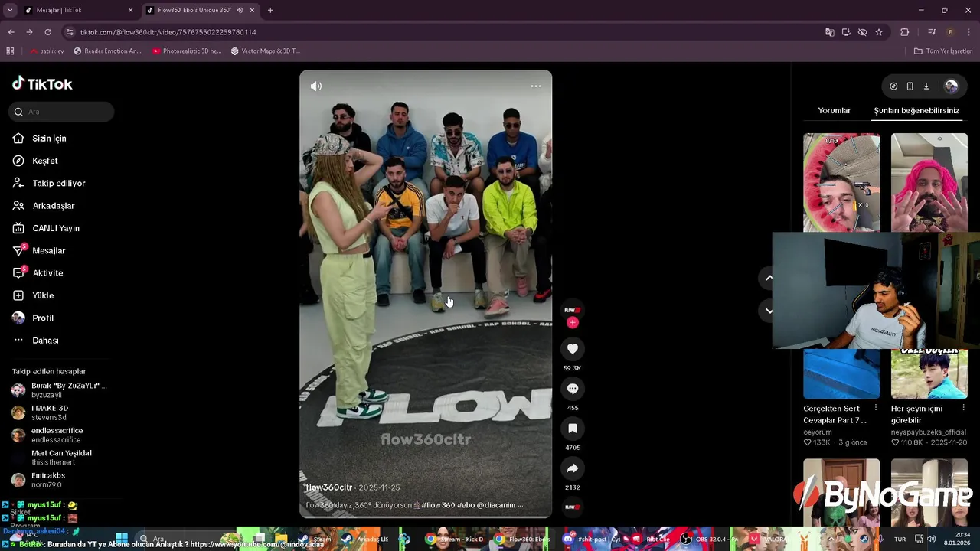Open the neyapaybuzeka_official author link
This screenshot has width=980, height=551.
coord(929,432)
